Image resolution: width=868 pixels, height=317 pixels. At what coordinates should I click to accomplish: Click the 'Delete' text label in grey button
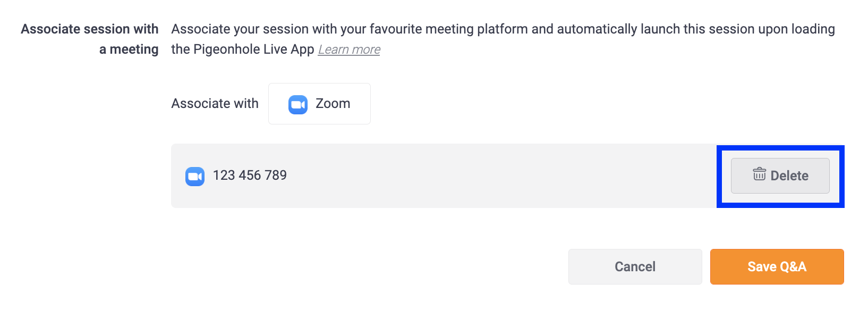[789, 176]
